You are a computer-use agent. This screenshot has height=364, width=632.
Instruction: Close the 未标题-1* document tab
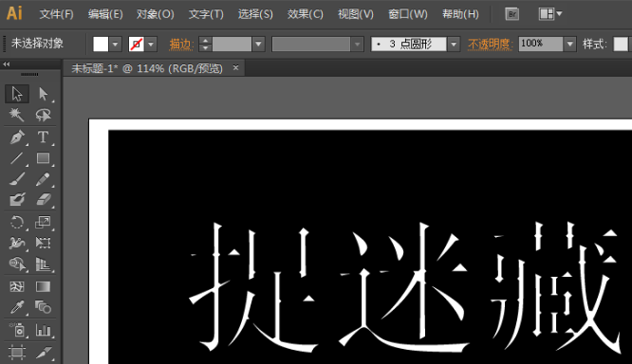coord(235,67)
